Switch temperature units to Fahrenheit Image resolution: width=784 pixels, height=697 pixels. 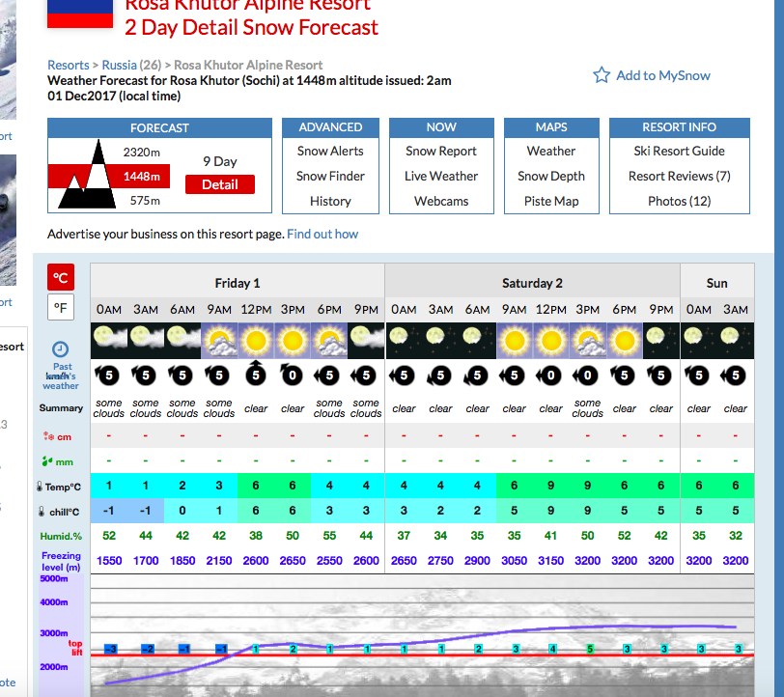pyautogui.click(x=61, y=307)
